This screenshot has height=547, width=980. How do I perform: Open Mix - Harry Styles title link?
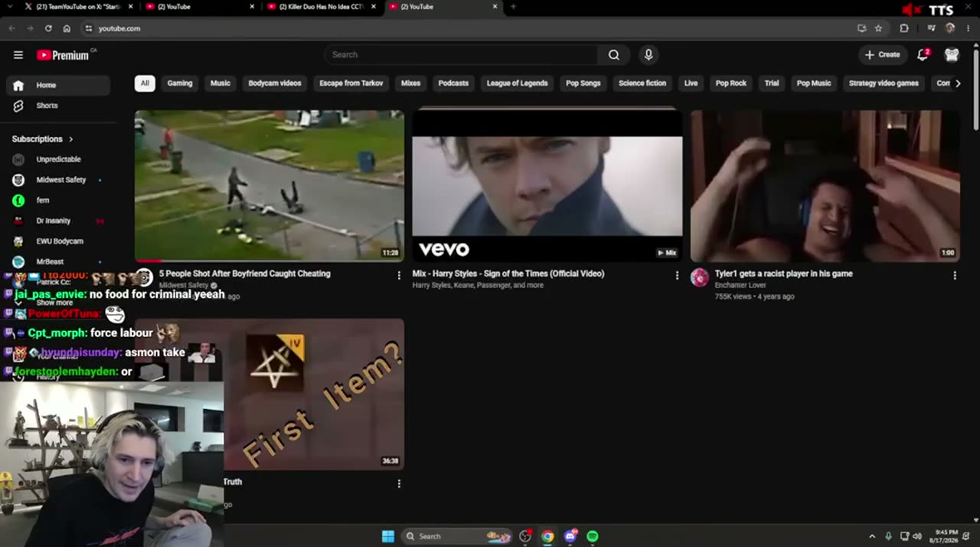click(x=508, y=273)
